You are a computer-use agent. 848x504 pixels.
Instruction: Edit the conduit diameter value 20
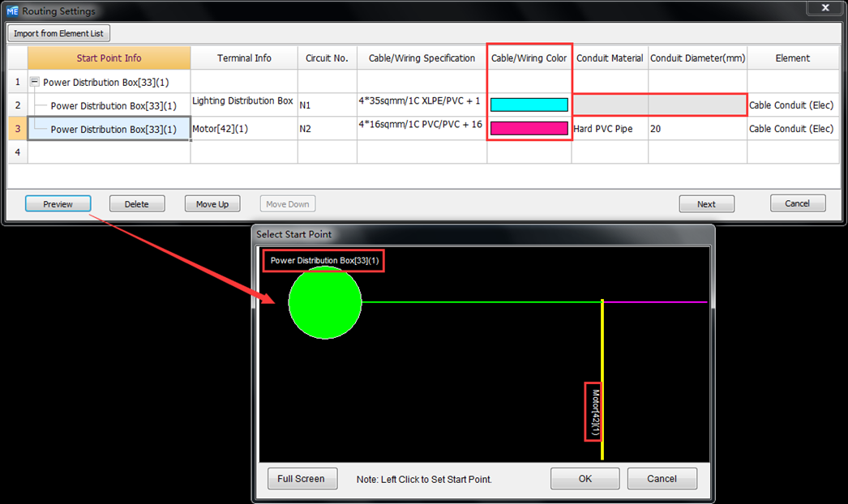coord(696,129)
